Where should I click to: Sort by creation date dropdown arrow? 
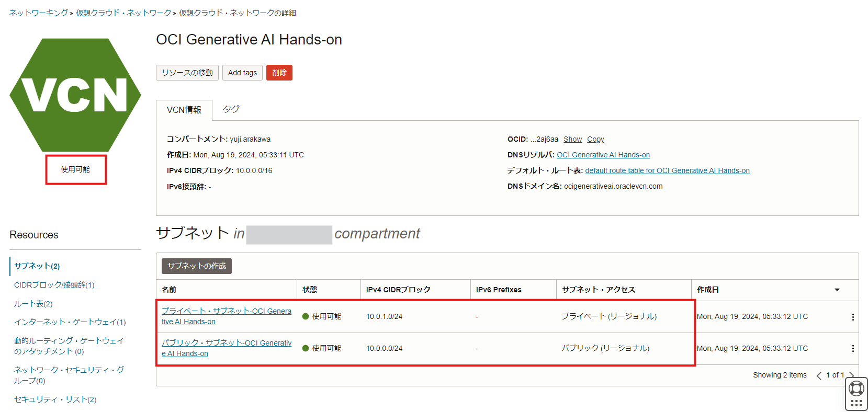pos(837,290)
